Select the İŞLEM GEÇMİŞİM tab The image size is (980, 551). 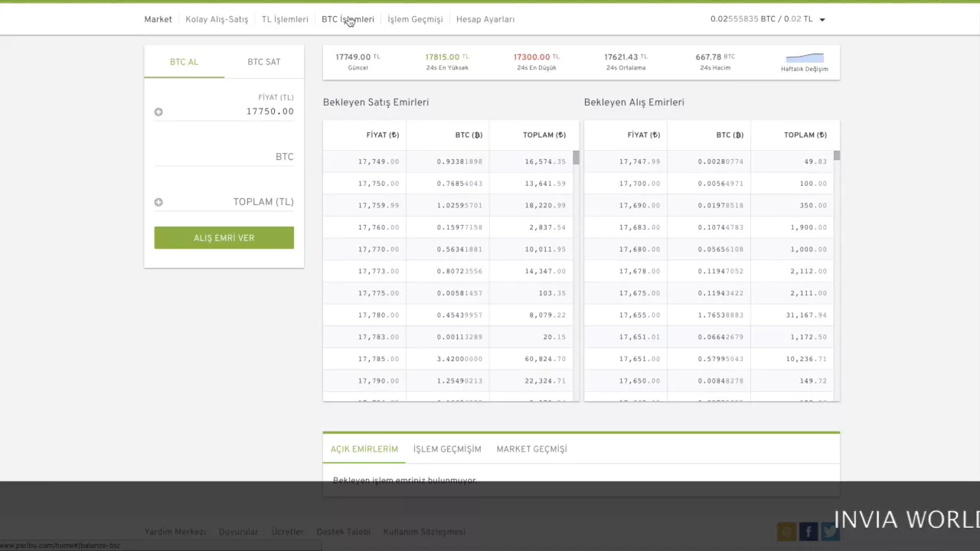pyautogui.click(x=447, y=449)
